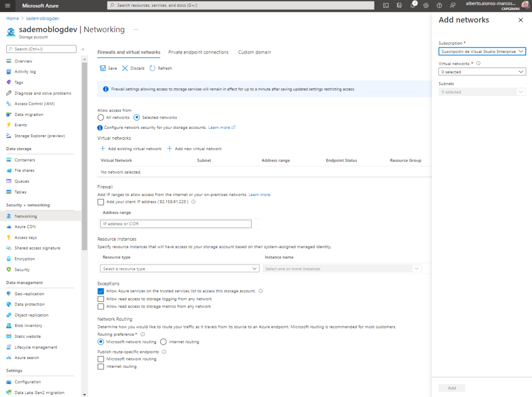This screenshot has height=397, width=532.
Task: Open Cloud Shell from the top bar
Action: [x=386, y=5]
